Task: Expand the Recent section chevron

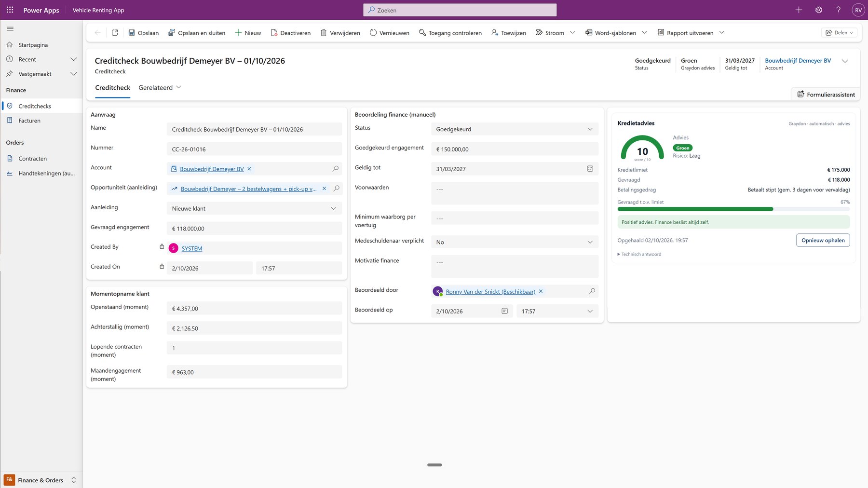Action: 74,59
